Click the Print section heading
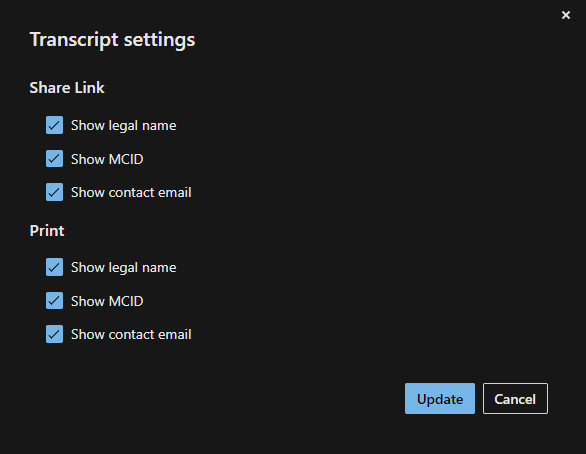 point(47,231)
